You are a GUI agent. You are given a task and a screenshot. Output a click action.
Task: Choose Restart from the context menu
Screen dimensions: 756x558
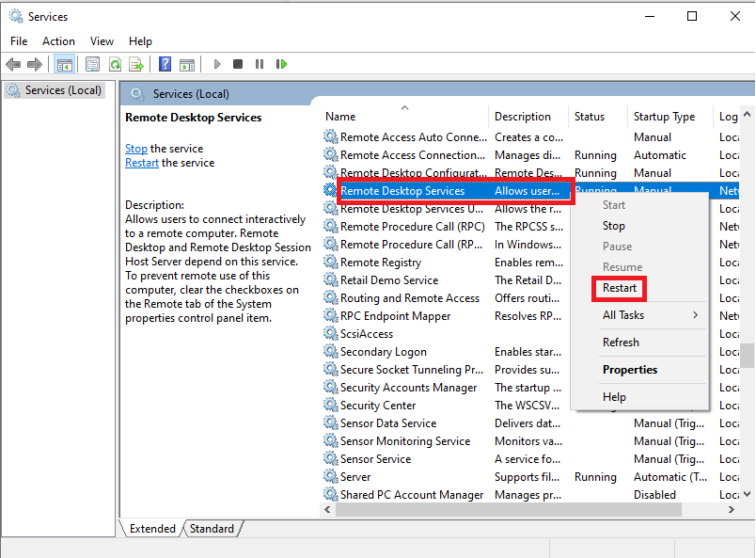pos(620,288)
